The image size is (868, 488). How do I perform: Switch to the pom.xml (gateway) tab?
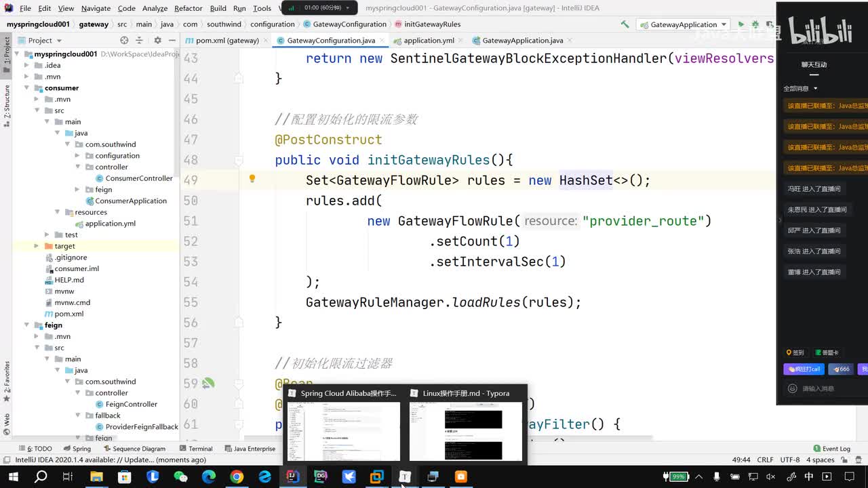click(x=227, y=41)
